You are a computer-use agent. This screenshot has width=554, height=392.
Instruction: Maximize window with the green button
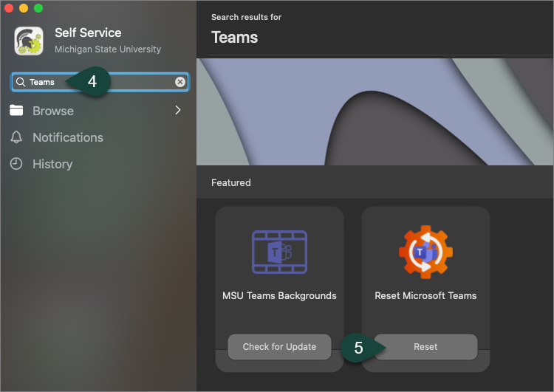[38, 8]
